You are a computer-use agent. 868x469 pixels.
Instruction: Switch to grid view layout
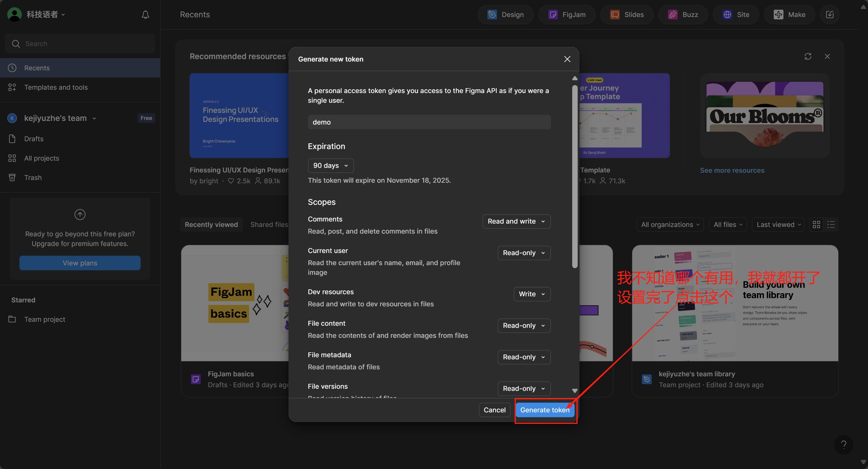[816, 225]
